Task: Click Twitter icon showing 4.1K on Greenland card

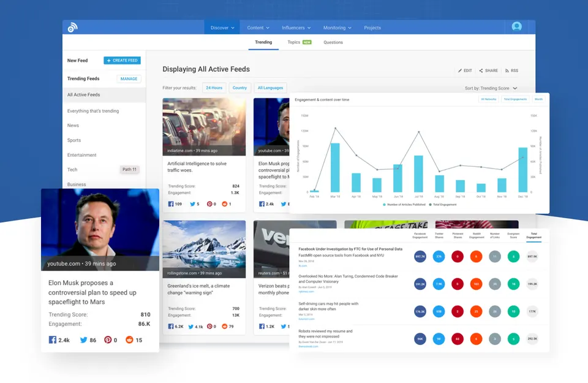Action: pyautogui.click(x=191, y=327)
